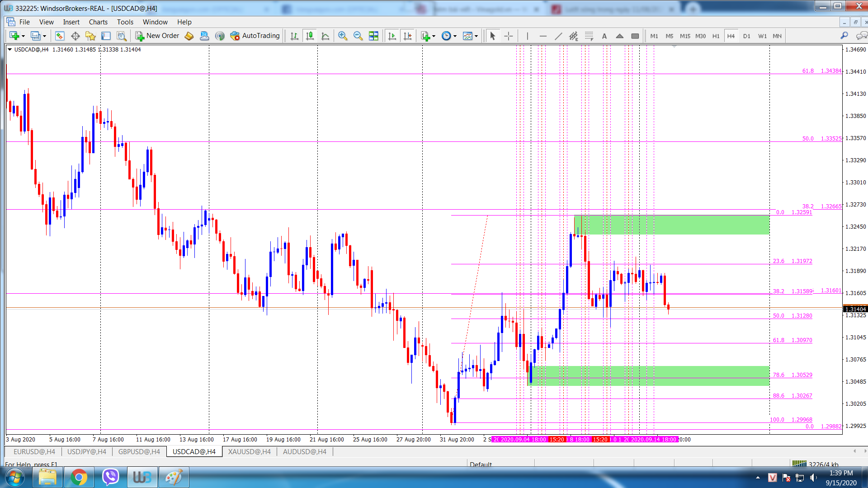868x488 pixels.
Task: Open the Insert menu
Action: click(x=71, y=22)
